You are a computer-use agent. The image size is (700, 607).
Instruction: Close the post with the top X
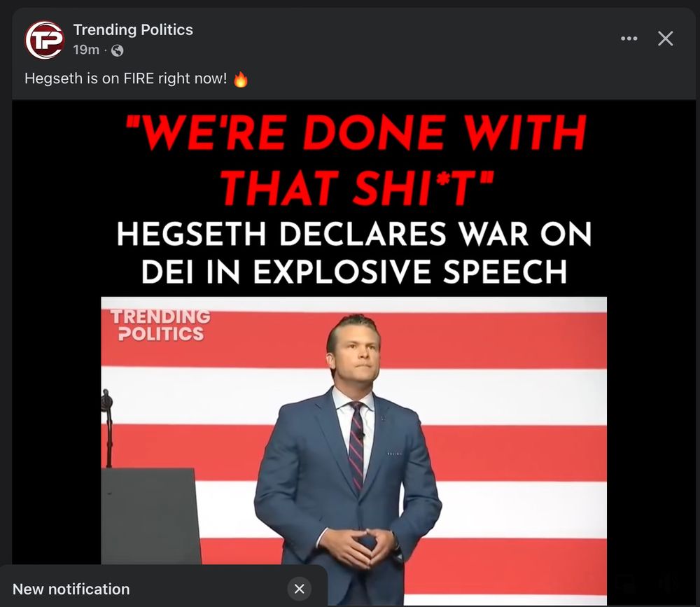coord(665,39)
